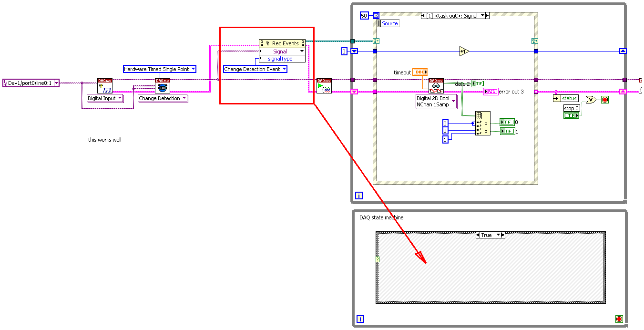Viewport: 644px width, 330px height.
Task: Open the True case selector dropdown arrow
Action: [499, 235]
